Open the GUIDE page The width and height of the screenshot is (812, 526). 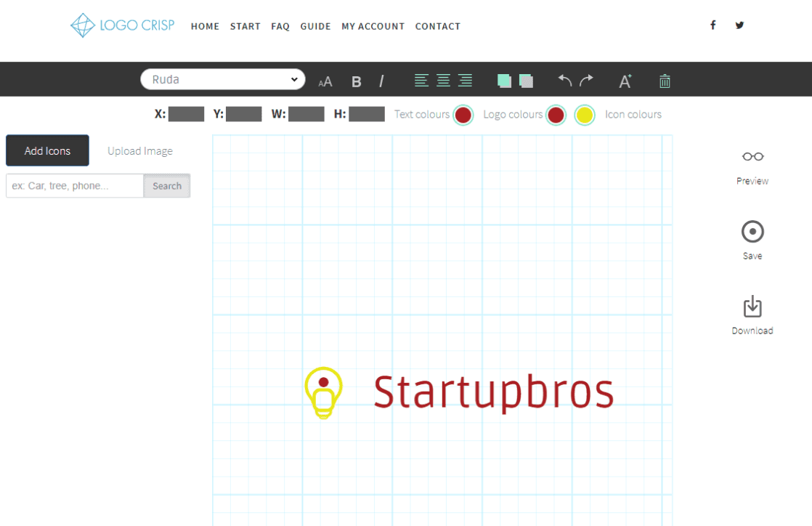pos(315,26)
